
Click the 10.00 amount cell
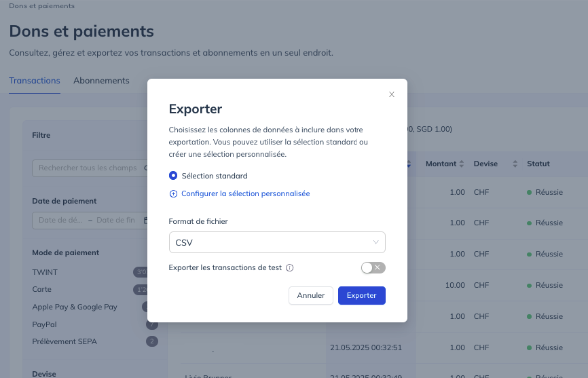click(455, 285)
